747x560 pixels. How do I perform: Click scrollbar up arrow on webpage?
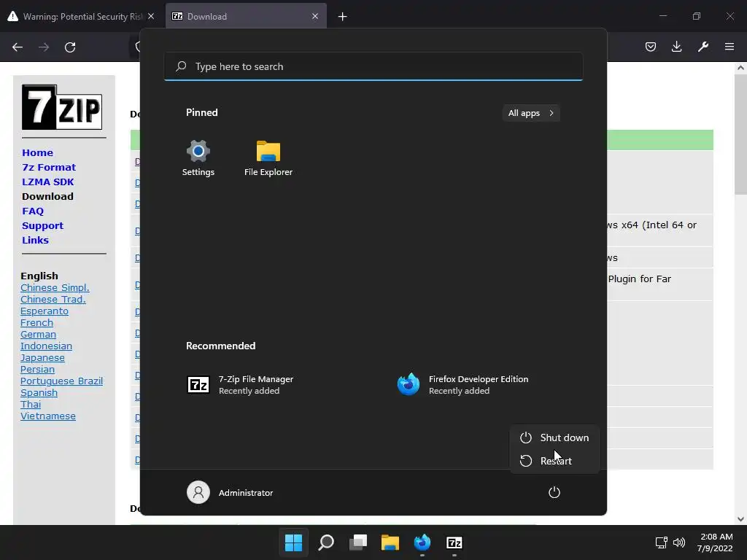pos(740,68)
